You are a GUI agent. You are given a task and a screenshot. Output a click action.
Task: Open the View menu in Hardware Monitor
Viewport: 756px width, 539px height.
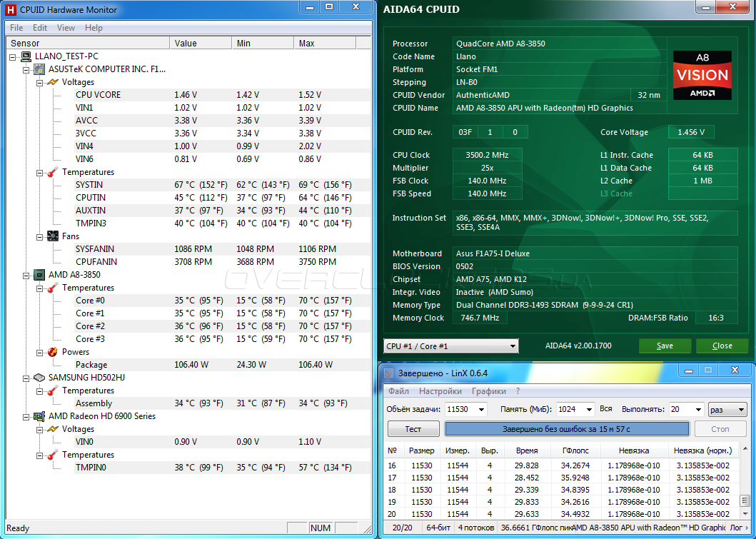point(66,28)
